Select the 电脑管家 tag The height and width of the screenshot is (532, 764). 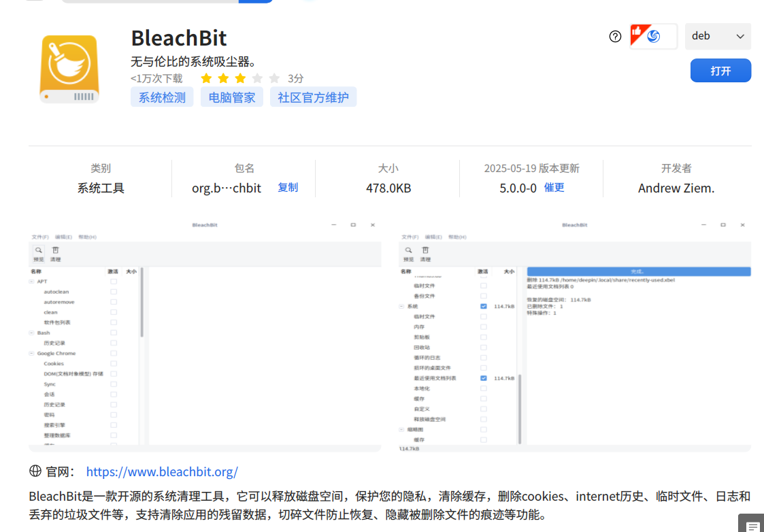(232, 97)
